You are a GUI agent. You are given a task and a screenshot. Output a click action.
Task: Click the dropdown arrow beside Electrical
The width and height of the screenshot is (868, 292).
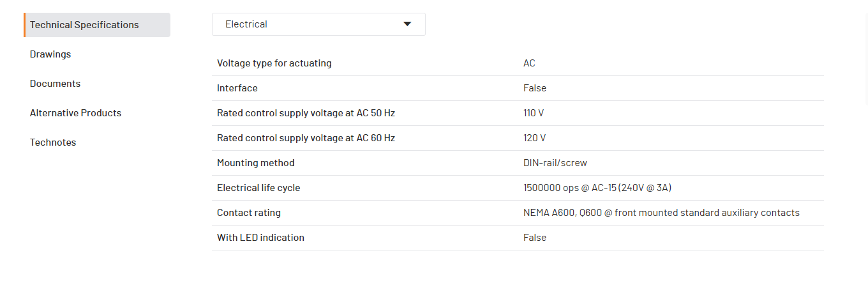click(407, 24)
